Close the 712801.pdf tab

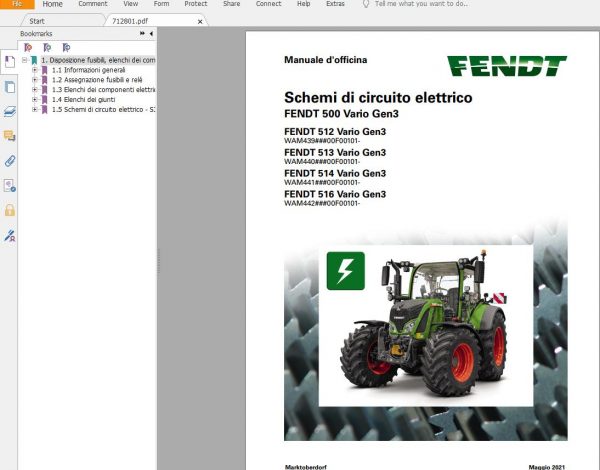[200, 22]
